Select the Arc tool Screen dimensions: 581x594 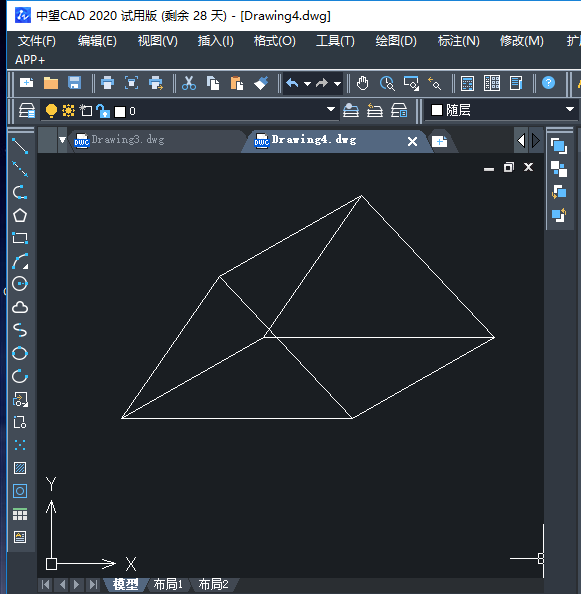pyautogui.click(x=20, y=261)
